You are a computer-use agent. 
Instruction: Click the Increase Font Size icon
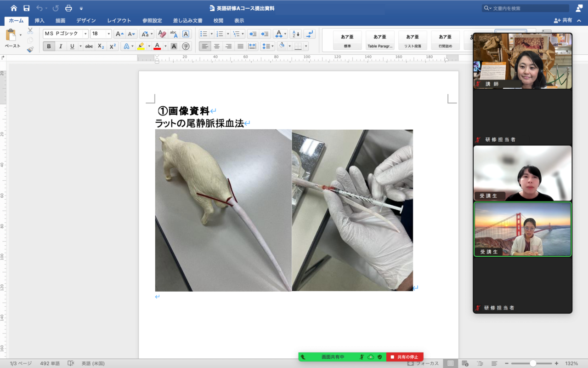click(x=119, y=34)
